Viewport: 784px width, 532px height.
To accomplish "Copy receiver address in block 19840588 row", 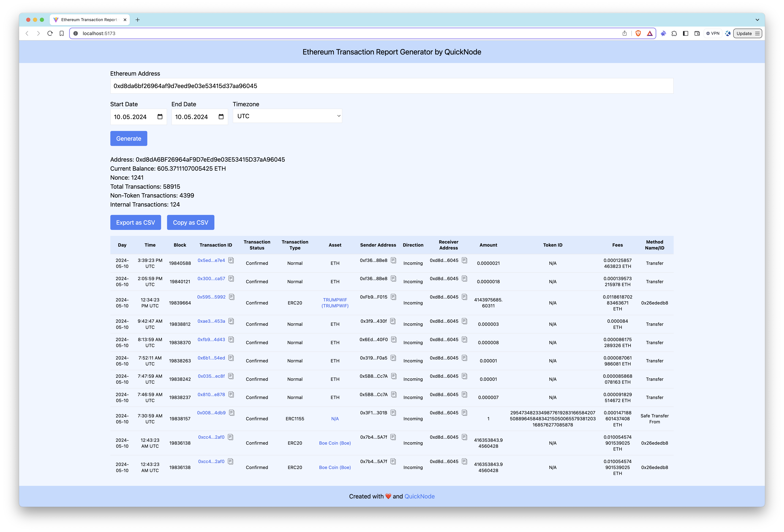I will point(465,260).
